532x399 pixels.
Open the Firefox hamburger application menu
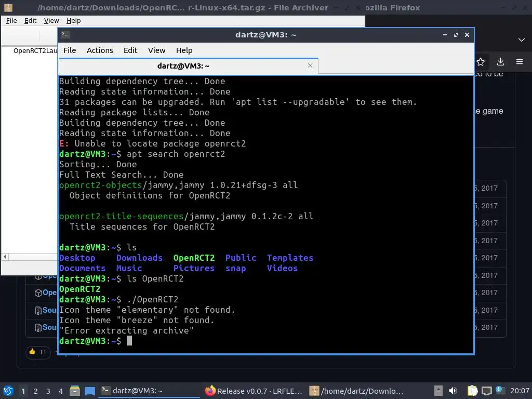pyautogui.click(x=520, y=62)
